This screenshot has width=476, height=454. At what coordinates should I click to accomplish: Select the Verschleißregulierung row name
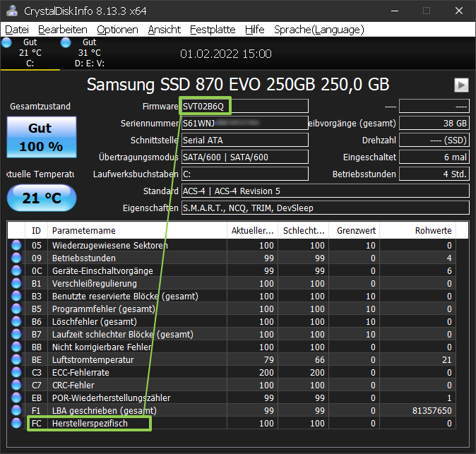coord(95,283)
